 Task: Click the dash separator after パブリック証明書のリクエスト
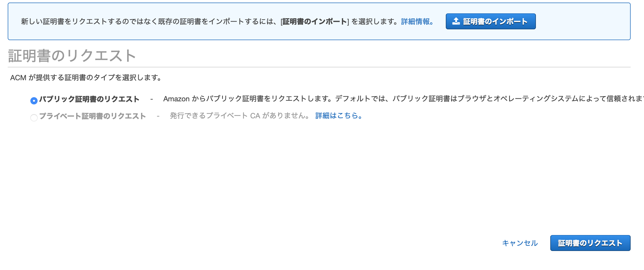pyautogui.click(x=152, y=99)
